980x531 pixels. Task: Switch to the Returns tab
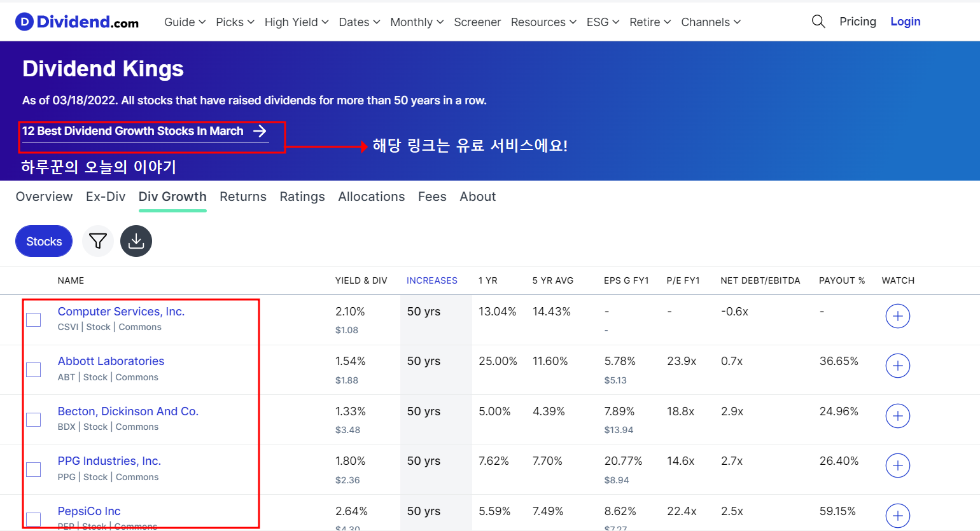click(243, 197)
